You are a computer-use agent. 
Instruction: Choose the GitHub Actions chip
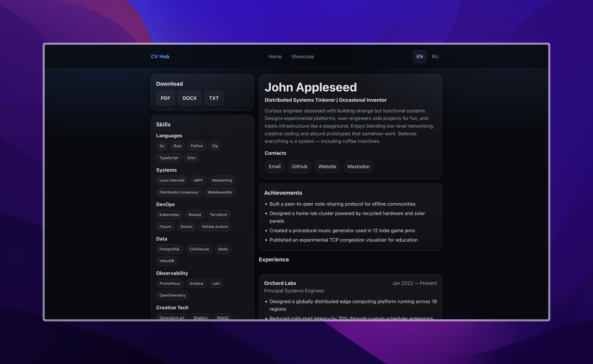pos(215,227)
